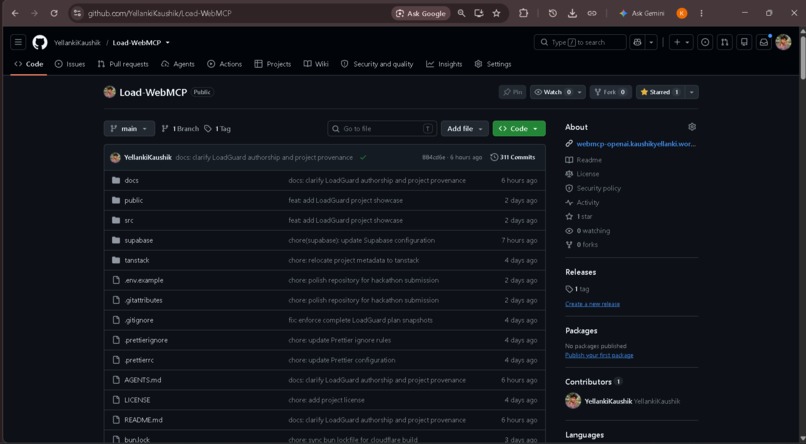This screenshot has width=806, height=444.
Task: Open the LICENSE file
Action: pos(137,400)
